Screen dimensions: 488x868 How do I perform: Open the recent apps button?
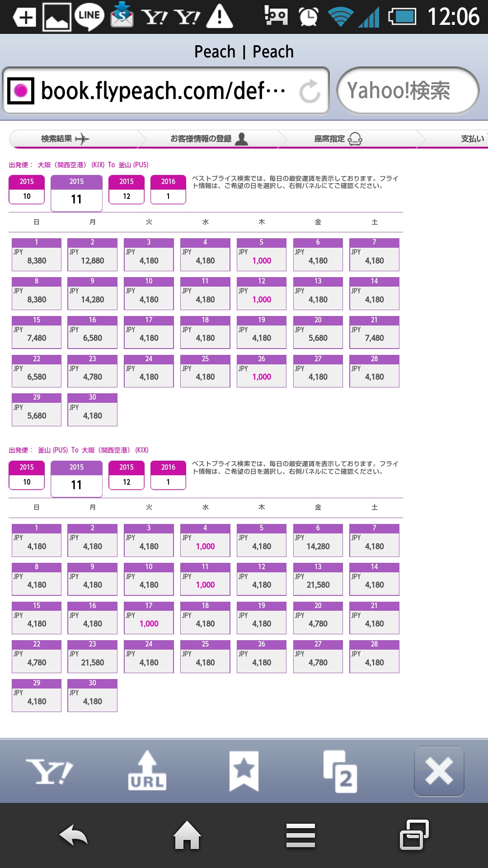pyautogui.click(x=414, y=835)
